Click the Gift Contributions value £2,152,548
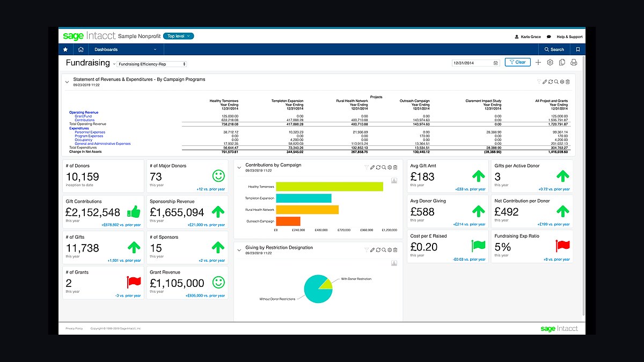 point(93,212)
